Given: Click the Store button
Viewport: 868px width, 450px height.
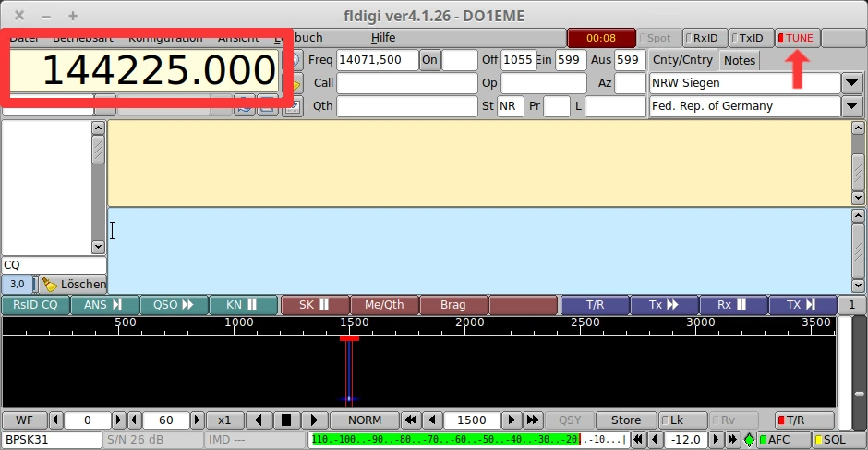Looking at the screenshot, I should (625, 420).
